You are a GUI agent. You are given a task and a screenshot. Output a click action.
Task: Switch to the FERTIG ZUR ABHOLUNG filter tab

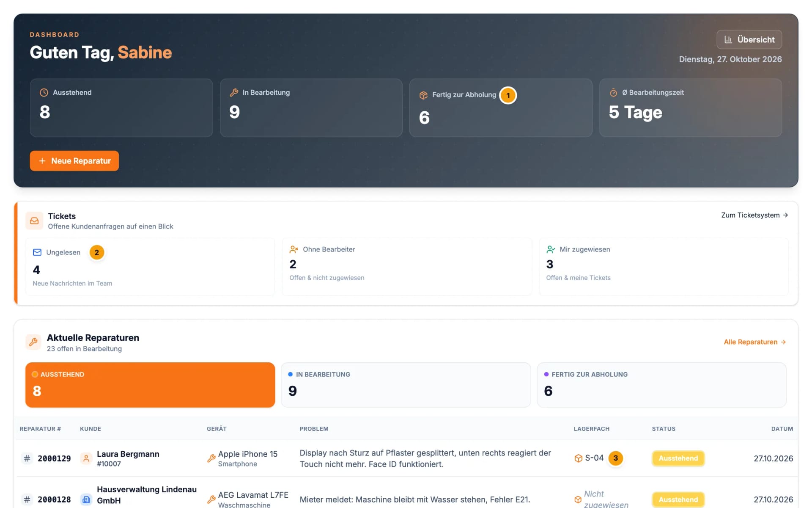coord(661,385)
